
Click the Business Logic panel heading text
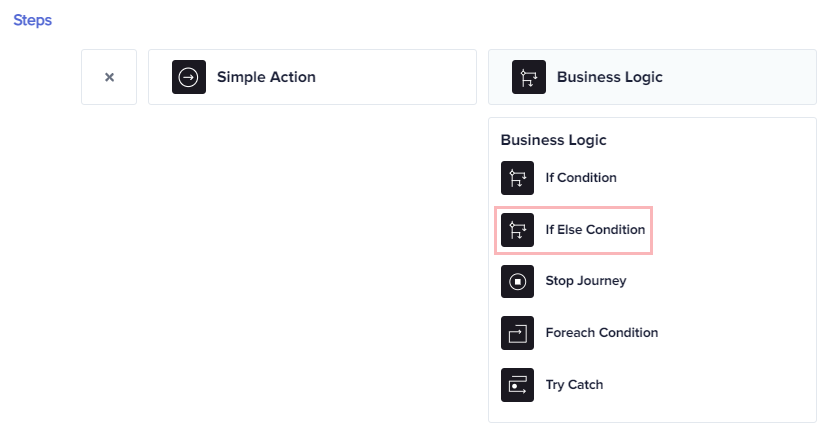(x=554, y=140)
